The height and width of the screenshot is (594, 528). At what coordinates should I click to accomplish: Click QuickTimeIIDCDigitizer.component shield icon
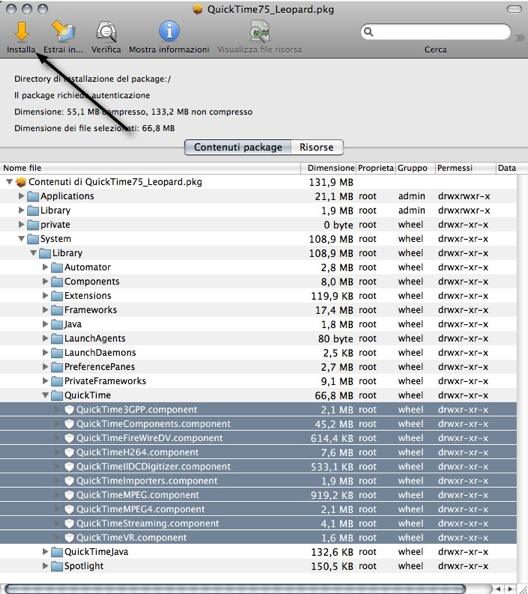coord(69,467)
